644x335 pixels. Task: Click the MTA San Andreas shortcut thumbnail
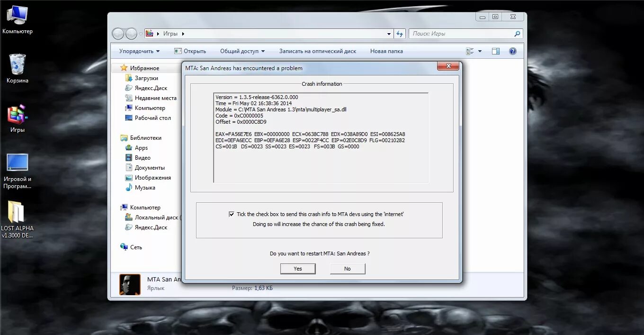(x=130, y=285)
